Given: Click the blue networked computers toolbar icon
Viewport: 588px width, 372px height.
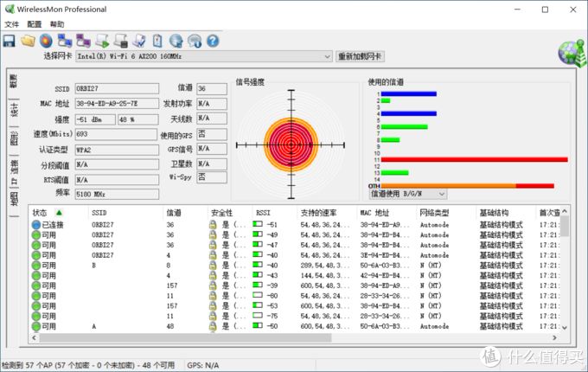Looking at the screenshot, I should [65, 41].
